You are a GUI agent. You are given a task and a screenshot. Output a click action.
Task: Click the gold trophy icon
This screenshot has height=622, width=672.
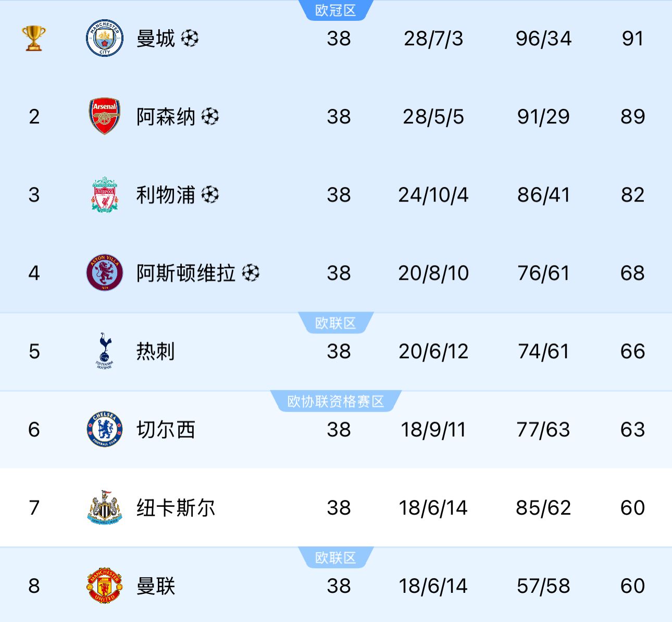click(x=34, y=39)
